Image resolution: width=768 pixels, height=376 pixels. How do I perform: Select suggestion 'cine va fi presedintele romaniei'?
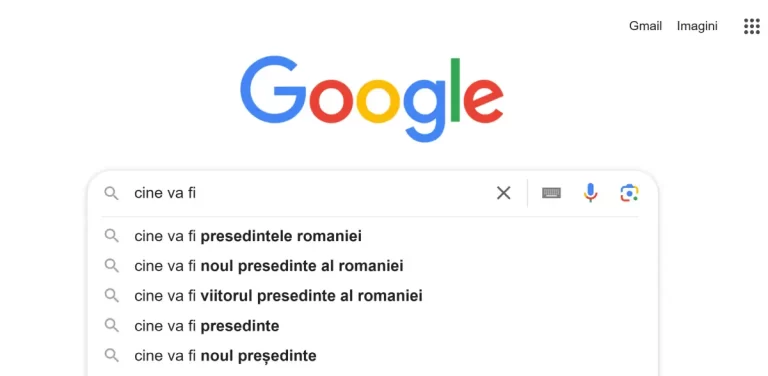click(x=372, y=236)
